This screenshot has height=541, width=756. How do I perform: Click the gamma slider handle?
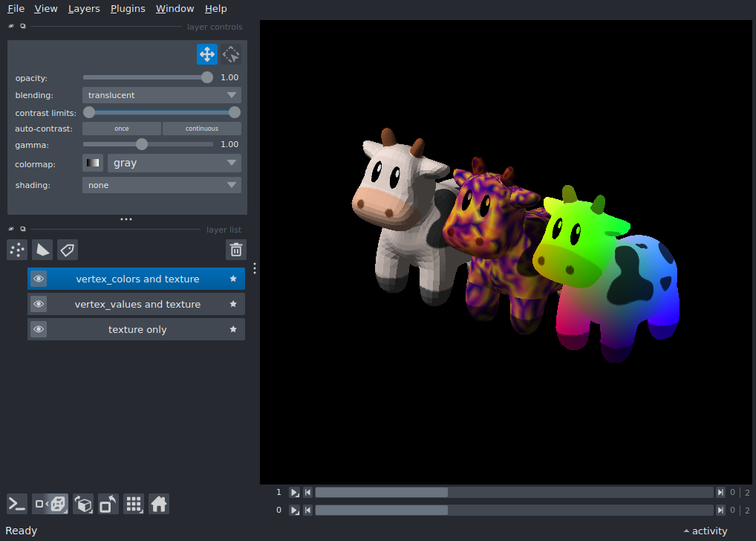click(x=142, y=144)
